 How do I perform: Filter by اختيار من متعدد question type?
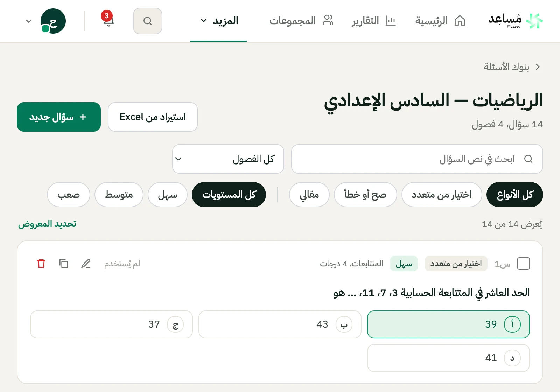tap(442, 195)
